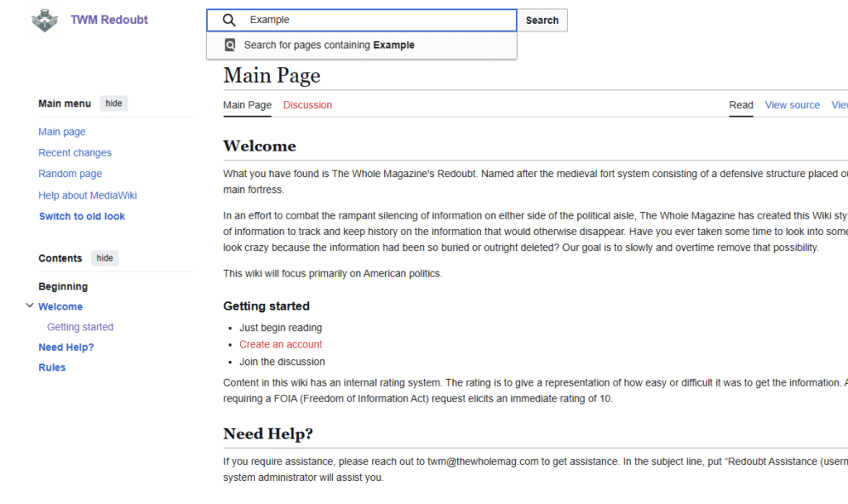Viewport: 848px width, 504px height.
Task: Open Recent changes from the sidebar
Action: (x=75, y=153)
